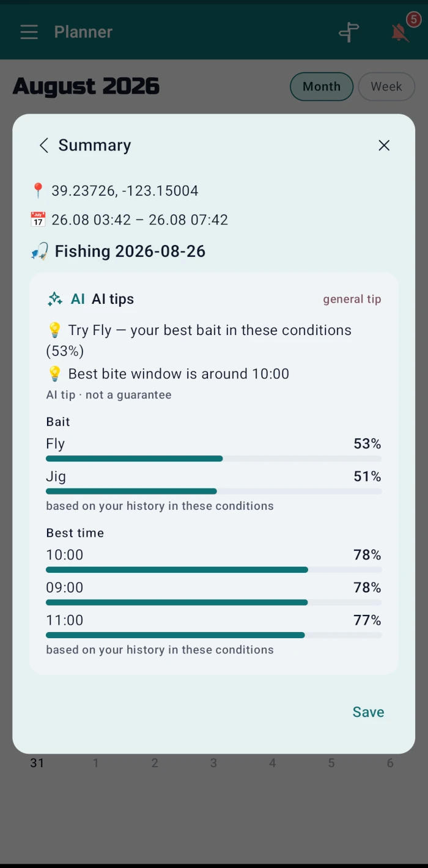Tap the red location pin icon
428x868 pixels.
(x=38, y=191)
